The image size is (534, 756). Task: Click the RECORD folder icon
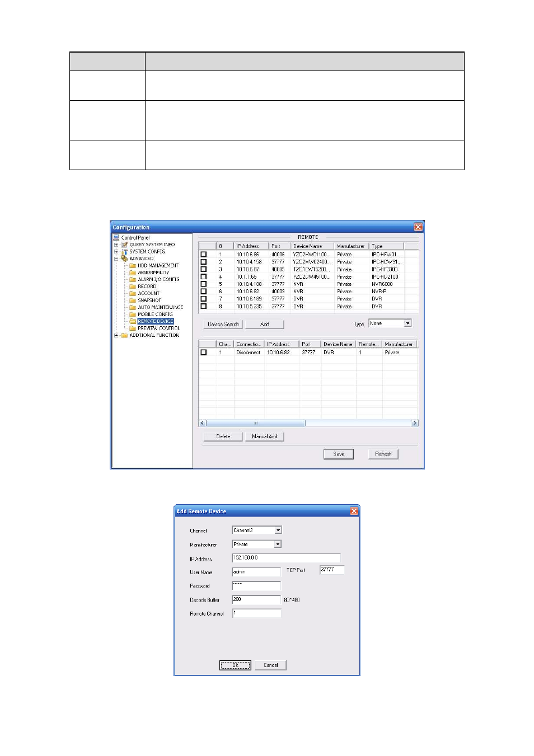133,286
